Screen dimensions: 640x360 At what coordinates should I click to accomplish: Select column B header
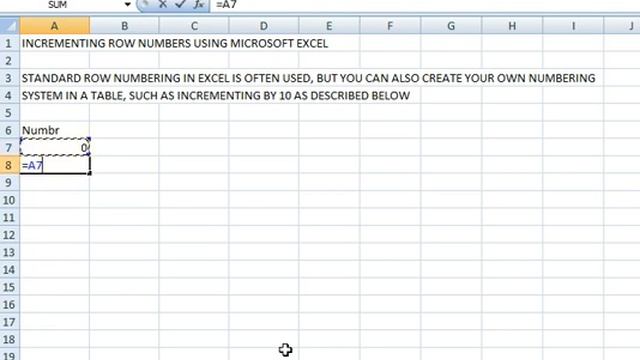(x=124, y=26)
